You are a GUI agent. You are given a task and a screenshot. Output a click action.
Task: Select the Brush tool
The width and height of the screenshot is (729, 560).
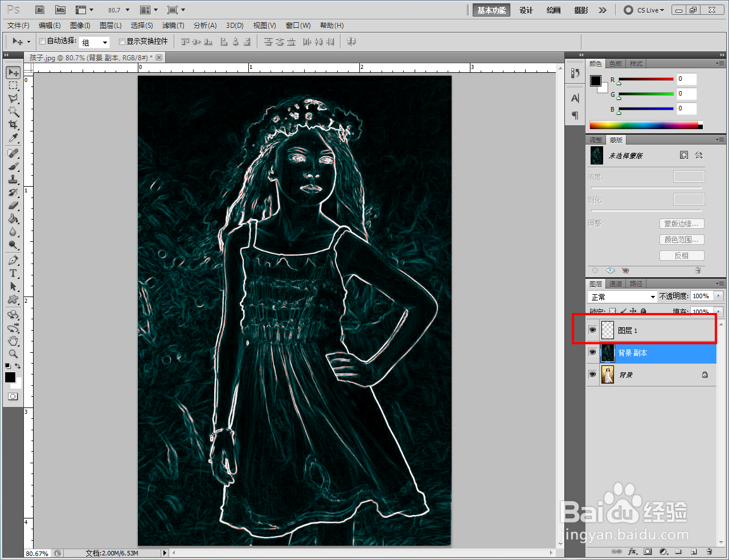click(13, 167)
